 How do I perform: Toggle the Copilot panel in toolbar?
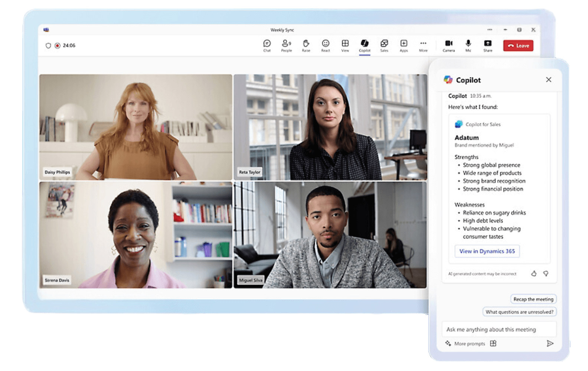[x=365, y=46]
